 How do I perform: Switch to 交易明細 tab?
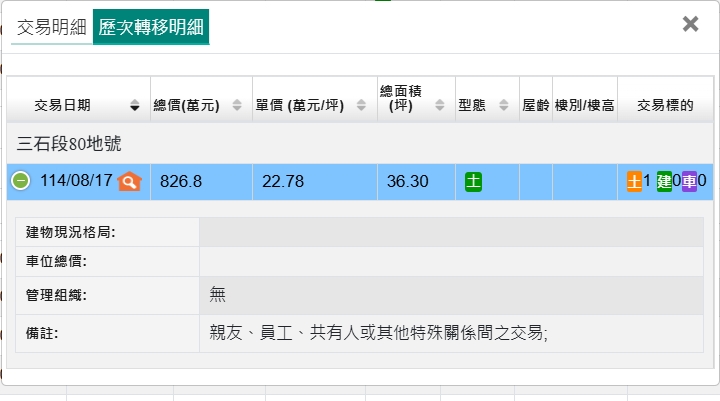pyautogui.click(x=52, y=27)
